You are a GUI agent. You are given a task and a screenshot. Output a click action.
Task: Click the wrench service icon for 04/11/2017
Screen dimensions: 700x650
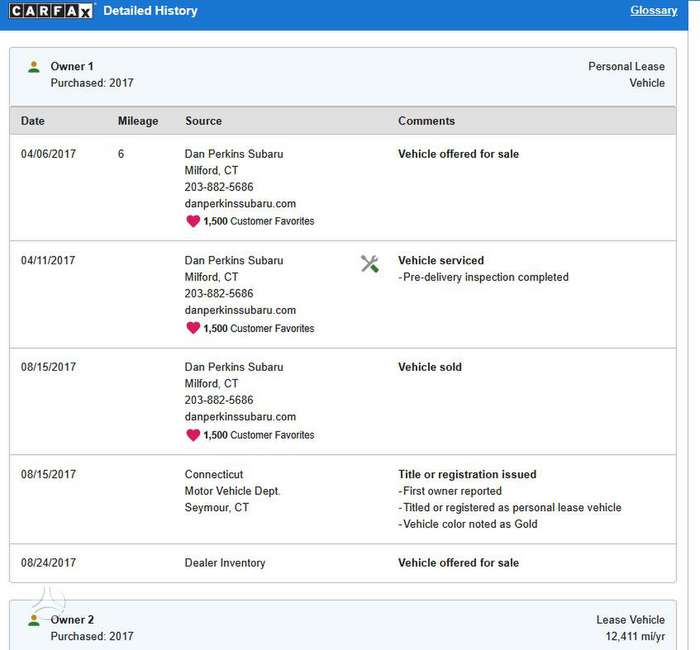pos(370,264)
